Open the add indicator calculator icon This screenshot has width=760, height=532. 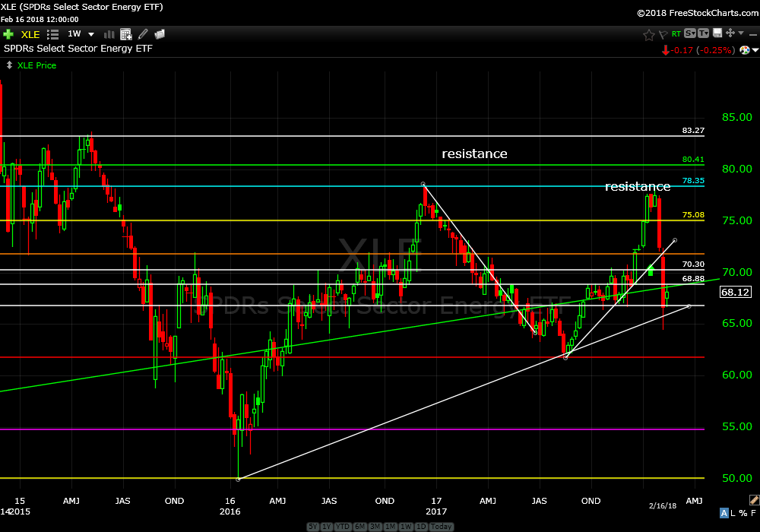tap(125, 34)
